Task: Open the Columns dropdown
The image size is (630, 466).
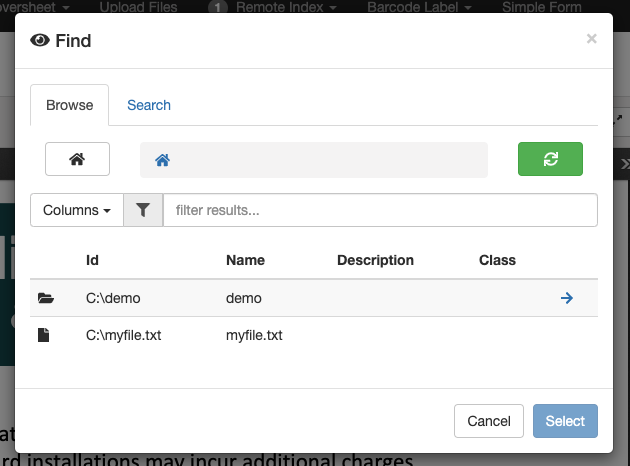Action: tap(77, 210)
